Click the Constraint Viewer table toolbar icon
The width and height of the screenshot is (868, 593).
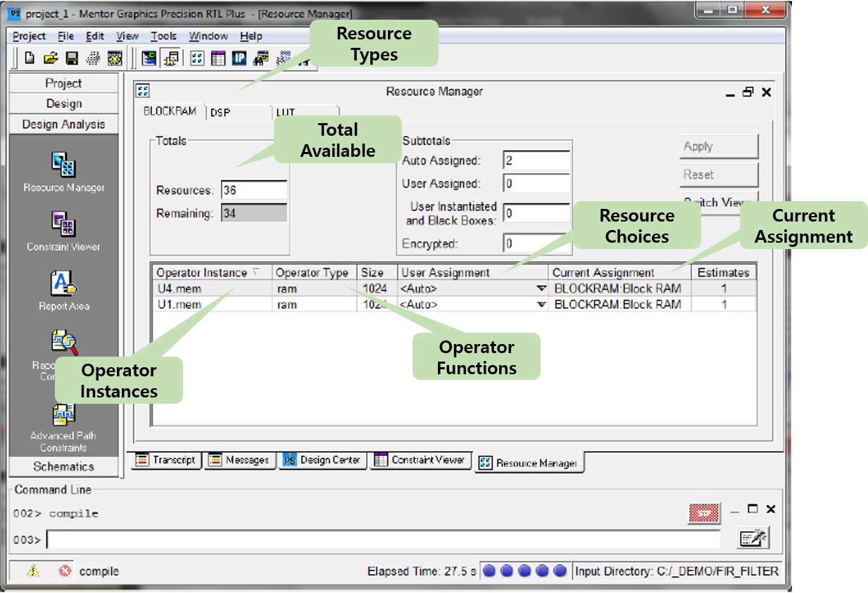coord(218,58)
